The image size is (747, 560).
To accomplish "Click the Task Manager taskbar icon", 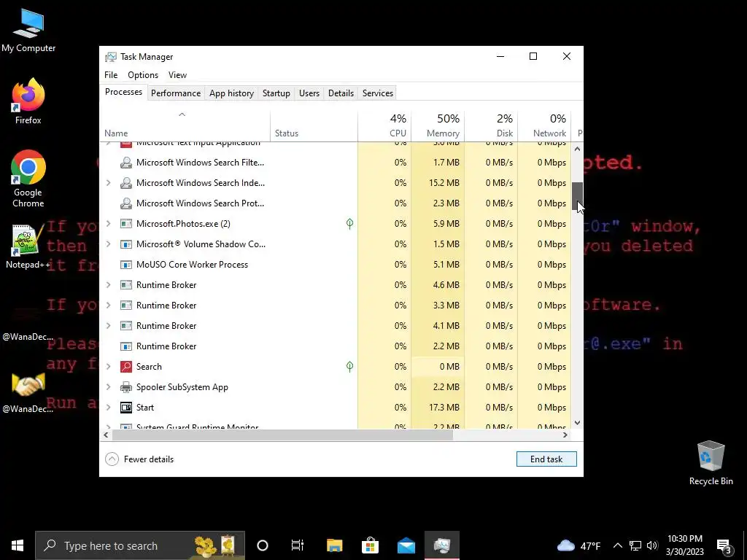I will pyautogui.click(x=442, y=545).
